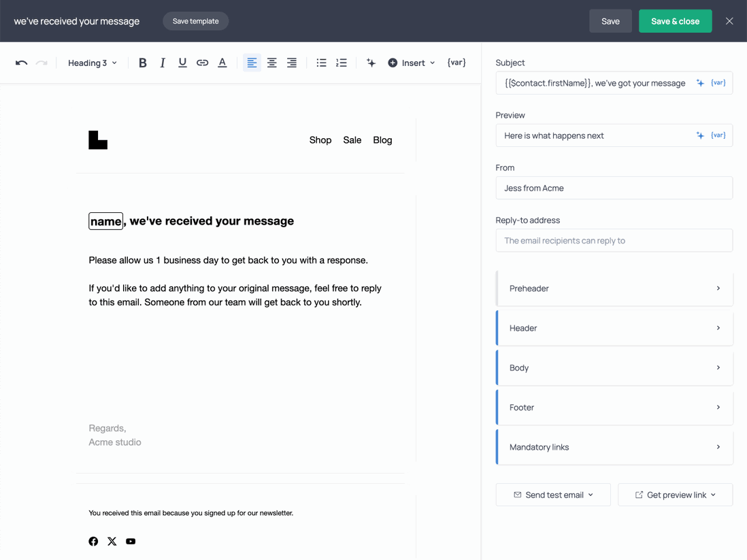The height and width of the screenshot is (560, 747).
Task: Open the Insert dropdown menu
Action: [x=411, y=62]
